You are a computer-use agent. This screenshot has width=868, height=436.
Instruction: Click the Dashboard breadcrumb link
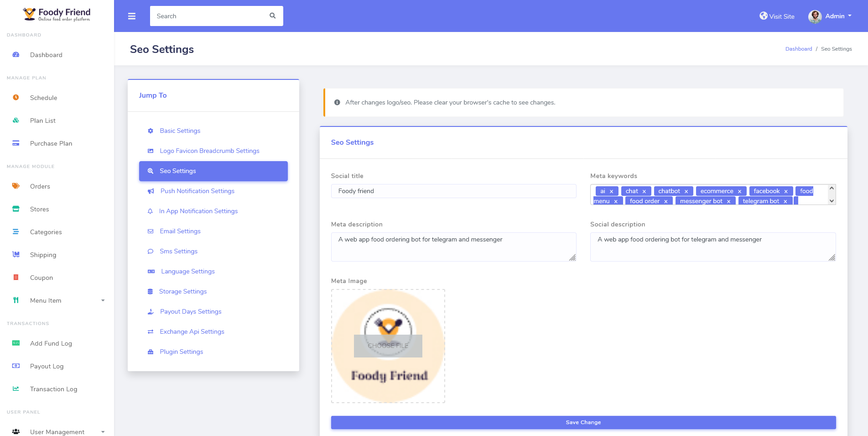(799, 49)
